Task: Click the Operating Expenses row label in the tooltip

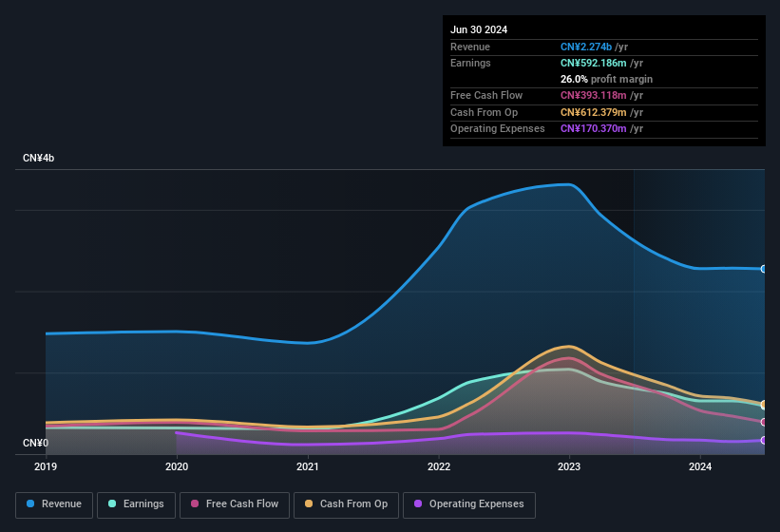Action: point(498,129)
